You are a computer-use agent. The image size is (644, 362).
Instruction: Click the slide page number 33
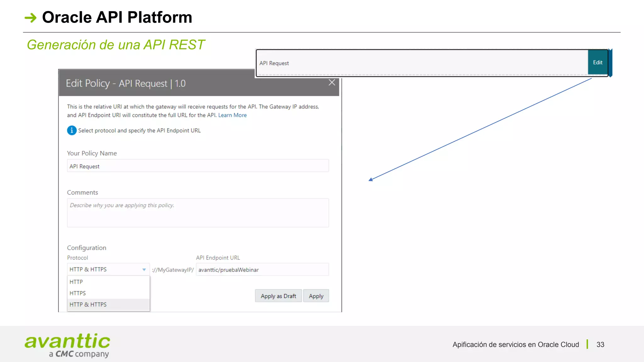pyautogui.click(x=600, y=345)
